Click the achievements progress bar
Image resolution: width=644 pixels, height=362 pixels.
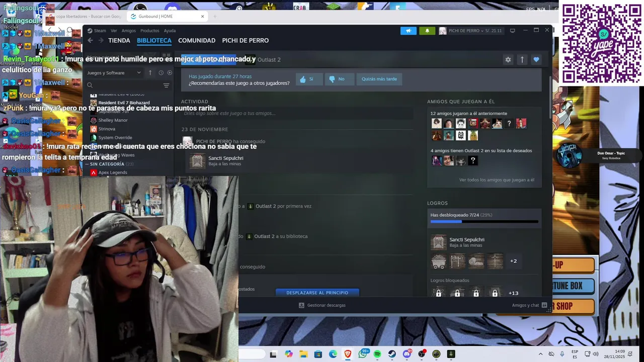click(484, 222)
